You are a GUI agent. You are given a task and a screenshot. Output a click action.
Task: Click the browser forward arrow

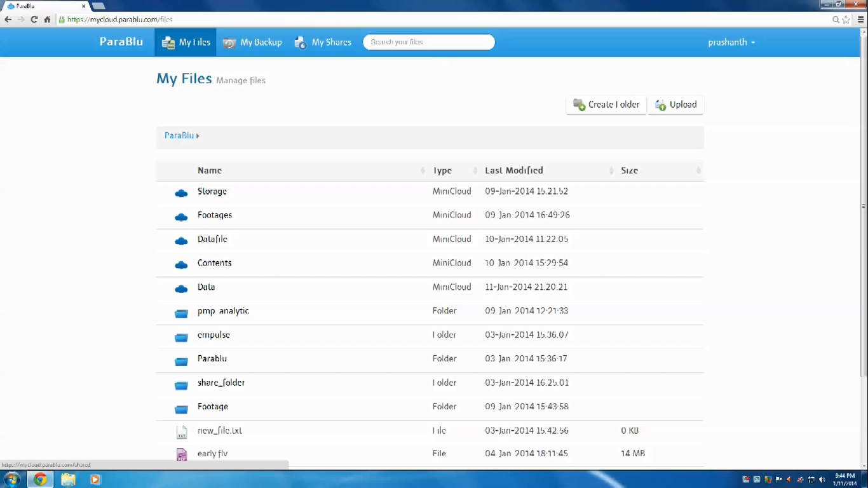tap(21, 20)
